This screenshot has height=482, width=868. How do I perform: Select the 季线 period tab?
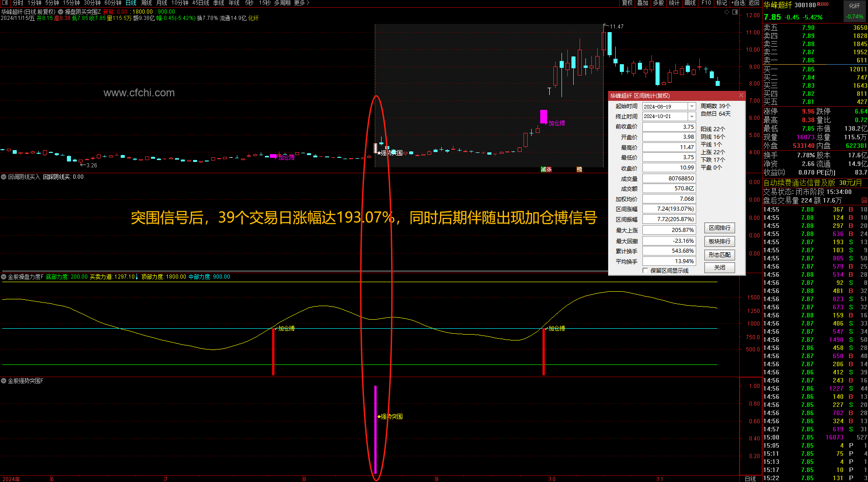(x=219, y=3)
